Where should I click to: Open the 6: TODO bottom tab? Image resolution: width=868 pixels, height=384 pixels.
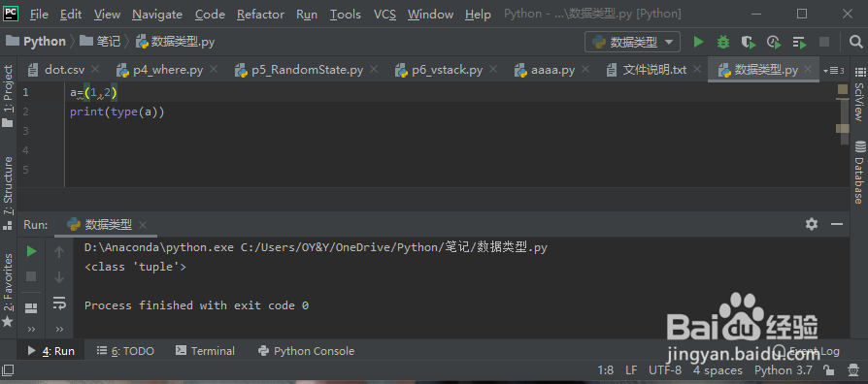pyautogui.click(x=125, y=351)
